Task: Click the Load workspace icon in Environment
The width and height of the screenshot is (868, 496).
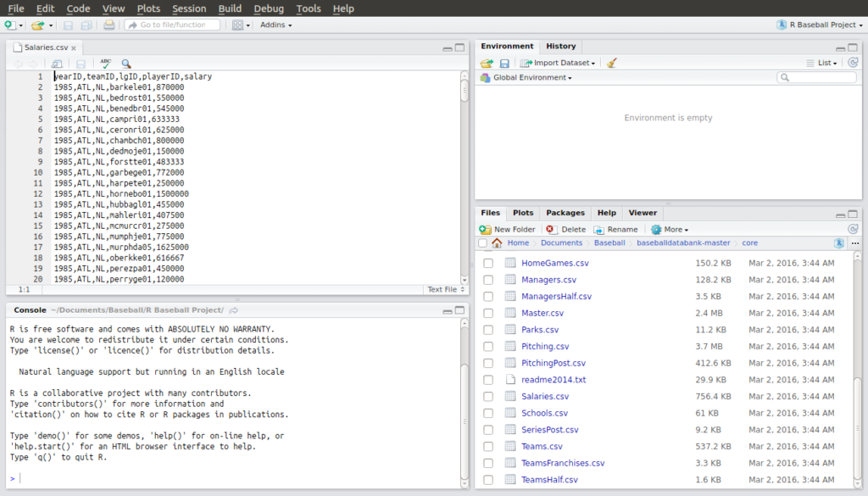Action: pos(487,63)
